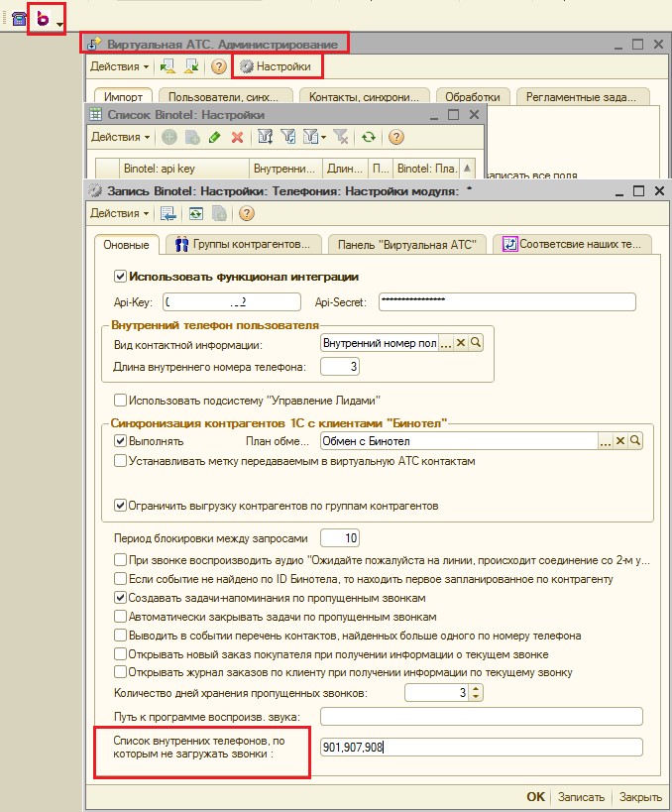The width and height of the screenshot is (672, 812).
Task: Open Действия menu in Виртуальная АТС Администрирование window
Action: pos(120,66)
